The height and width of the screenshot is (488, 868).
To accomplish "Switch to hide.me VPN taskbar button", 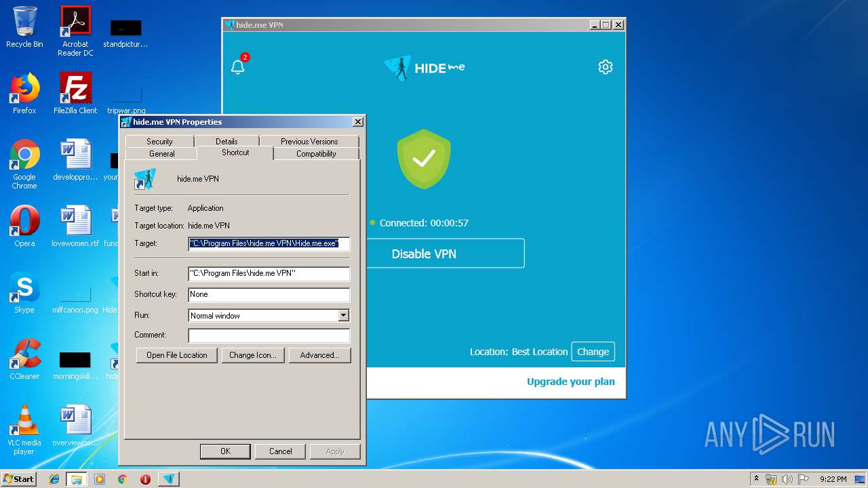I will [x=169, y=479].
